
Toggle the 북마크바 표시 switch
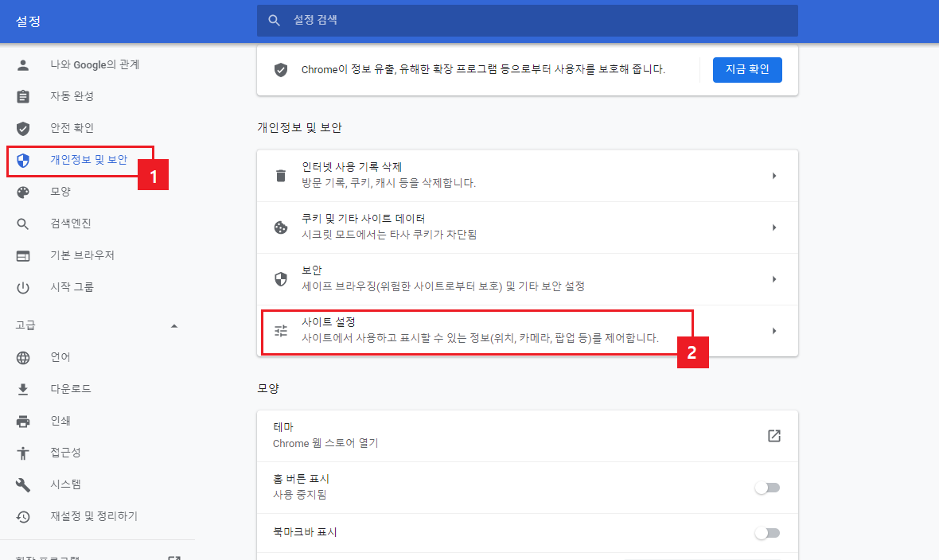point(767,533)
